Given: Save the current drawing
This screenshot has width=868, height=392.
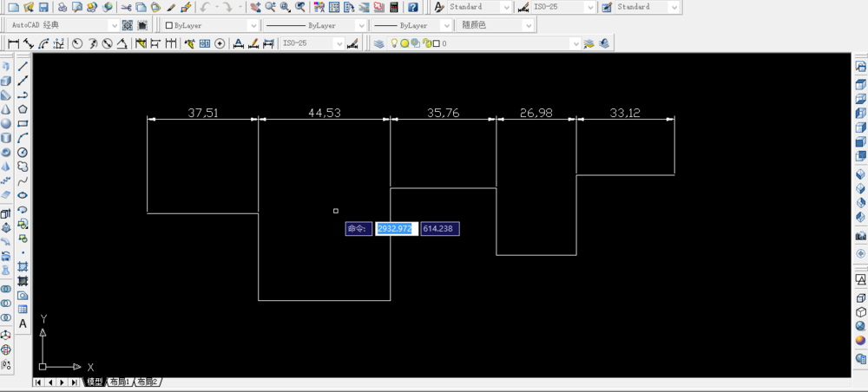Looking at the screenshot, I should pos(43,7).
